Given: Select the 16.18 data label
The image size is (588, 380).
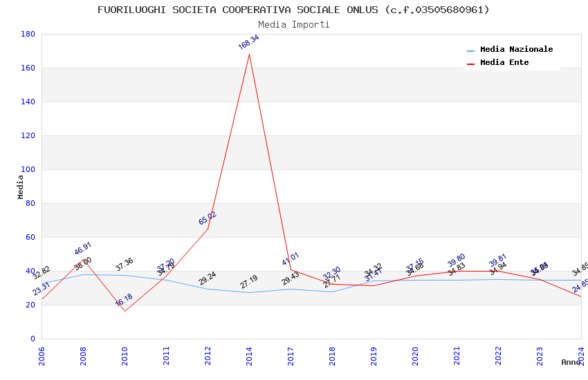Looking at the screenshot, I should (124, 300).
